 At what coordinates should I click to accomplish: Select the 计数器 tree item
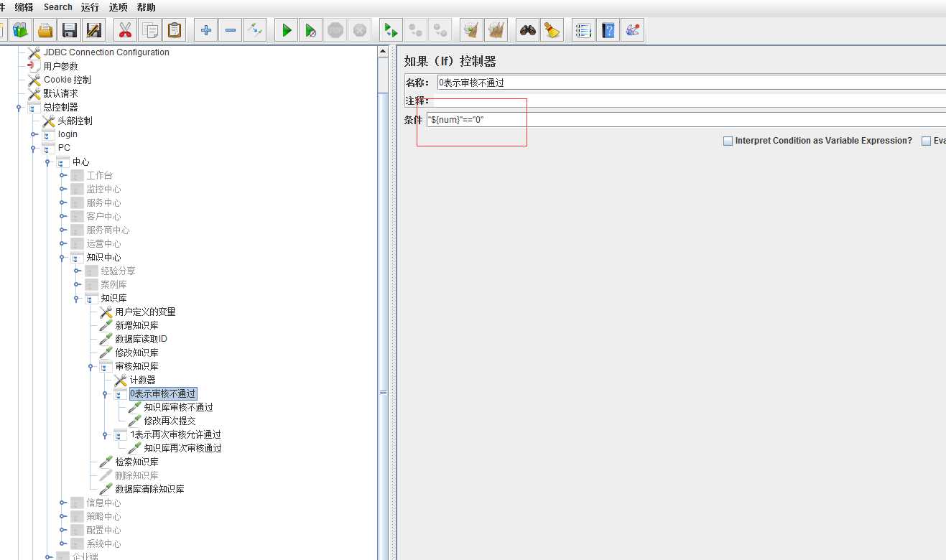click(142, 380)
